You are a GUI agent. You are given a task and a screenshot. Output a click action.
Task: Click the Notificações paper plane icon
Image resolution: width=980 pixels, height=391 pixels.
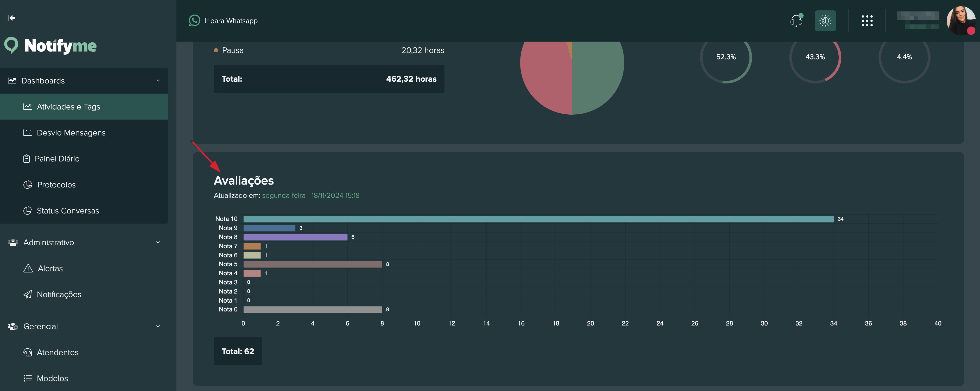point(27,295)
